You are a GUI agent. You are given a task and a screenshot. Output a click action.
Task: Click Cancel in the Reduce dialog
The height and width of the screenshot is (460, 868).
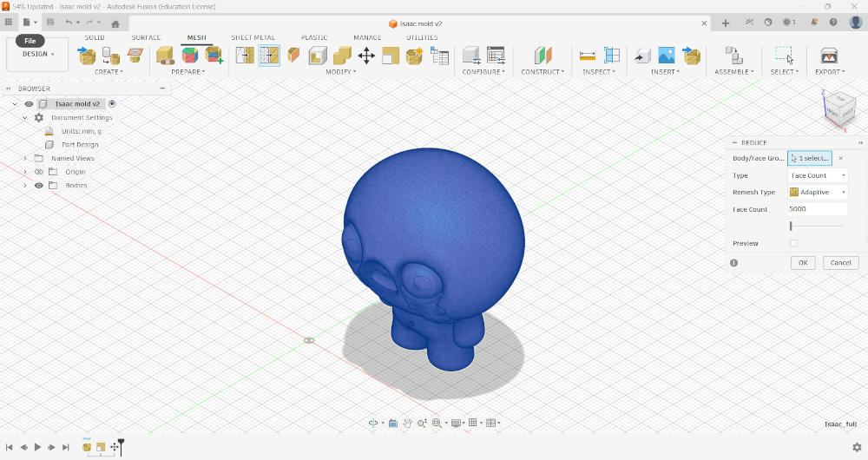(840, 263)
